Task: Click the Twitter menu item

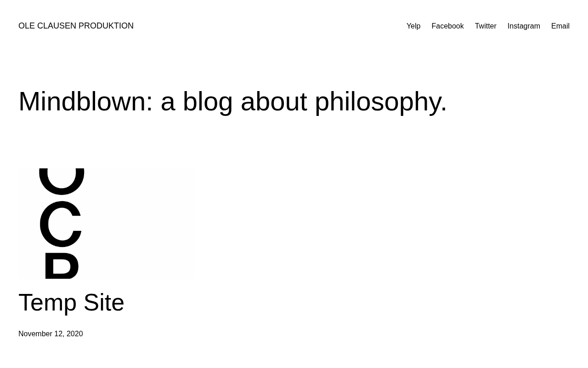Action: pos(485,26)
